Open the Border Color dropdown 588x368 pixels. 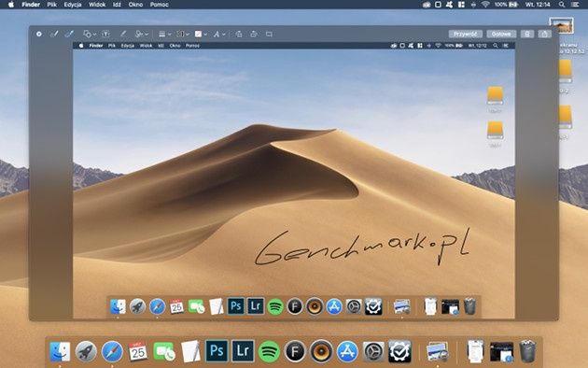(x=183, y=35)
